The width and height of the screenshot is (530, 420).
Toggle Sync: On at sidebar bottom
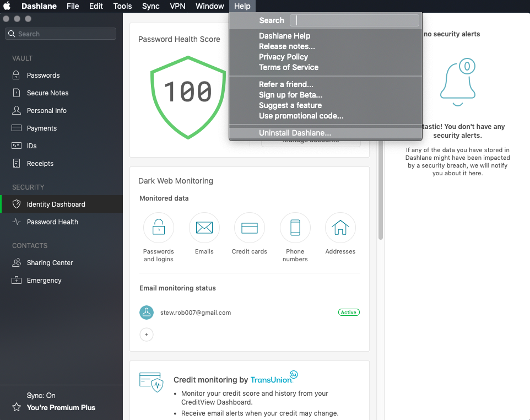click(40, 395)
